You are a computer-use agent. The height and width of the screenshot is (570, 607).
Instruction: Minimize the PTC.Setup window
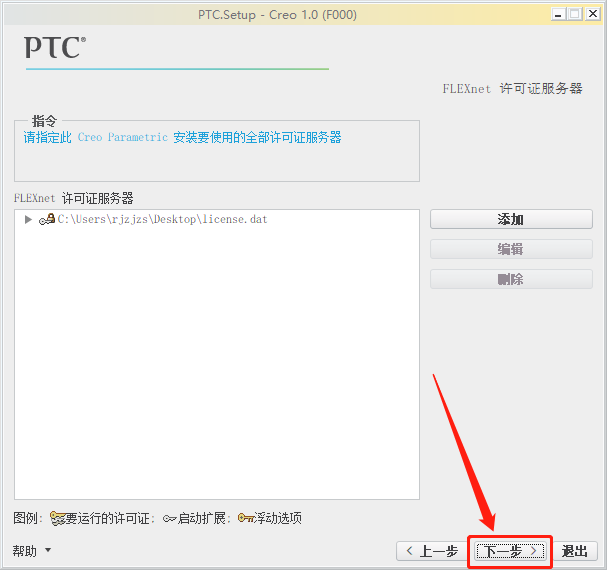(558, 15)
